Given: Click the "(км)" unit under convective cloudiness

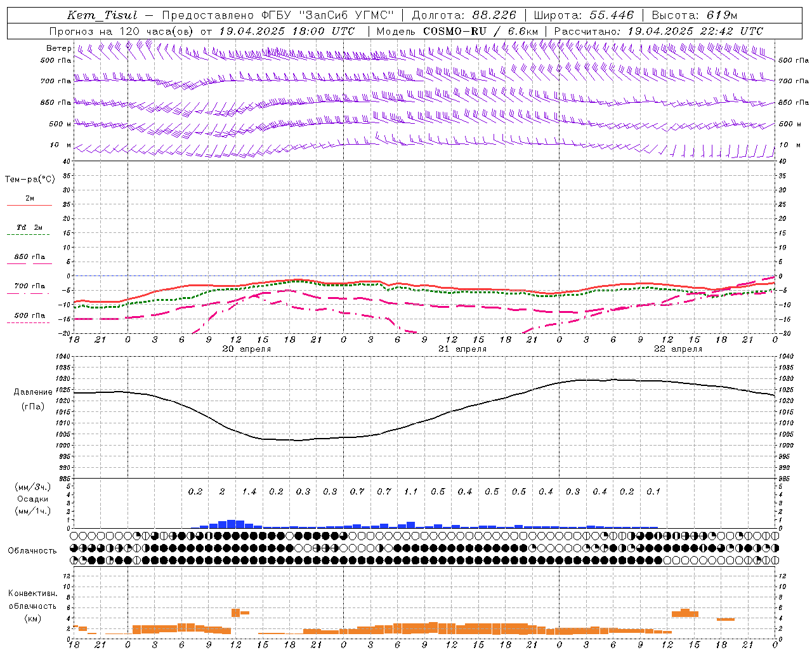Looking at the screenshot, I should tap(33, 618).
